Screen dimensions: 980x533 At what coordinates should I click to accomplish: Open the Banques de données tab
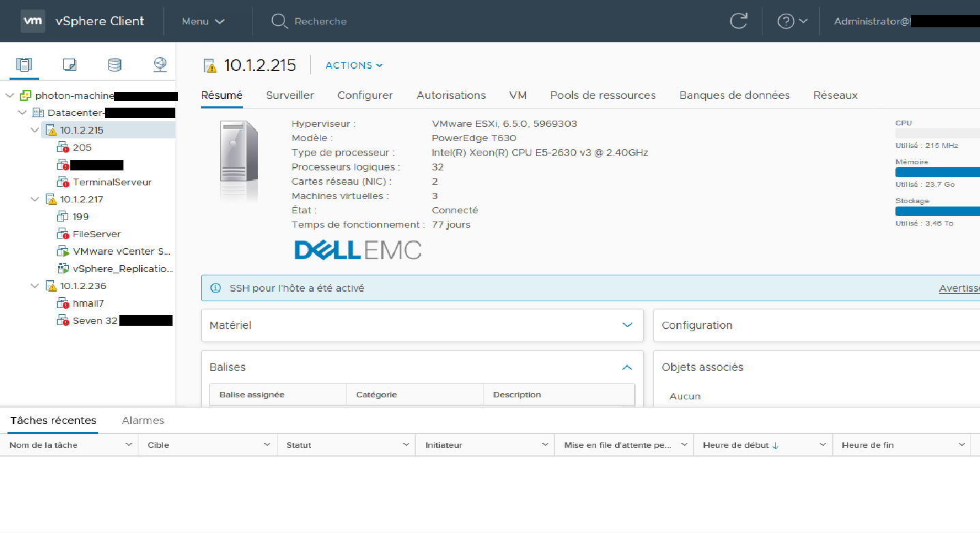[x=734, y=95]
